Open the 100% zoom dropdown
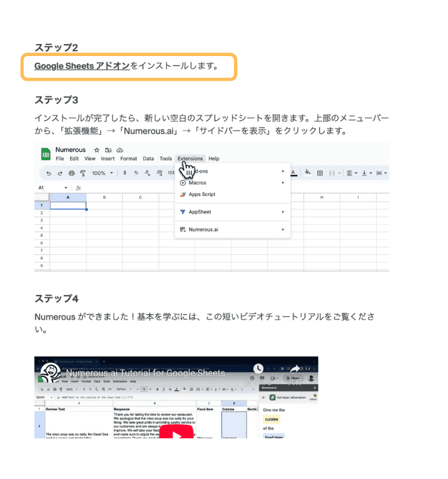 (x=103, y=173)
